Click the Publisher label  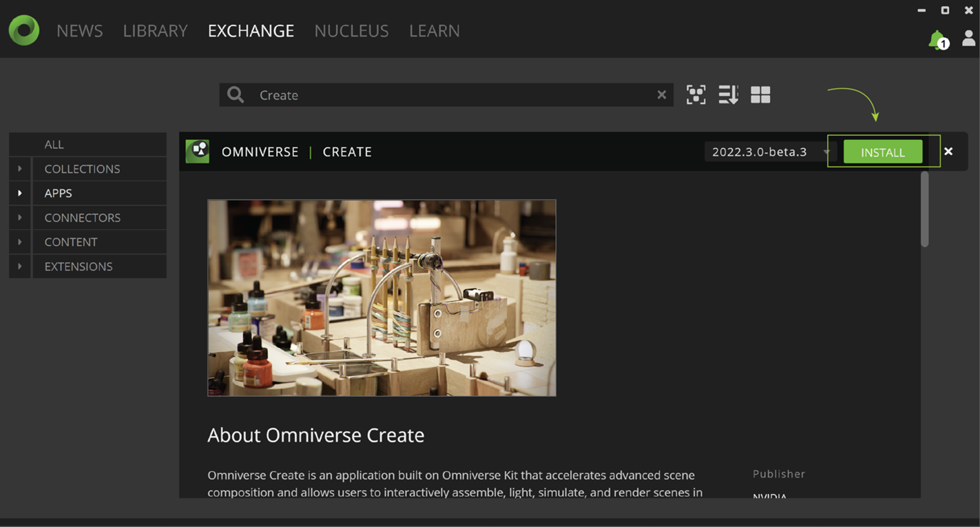click(x=779, y=474)
